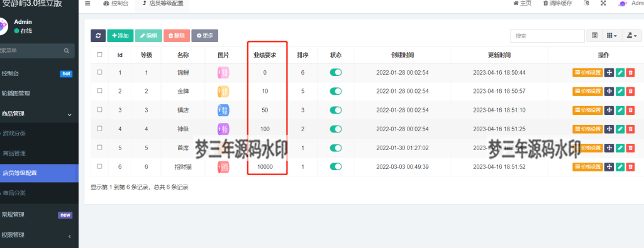Viewport: 644px width, 248px height.
Task: Toggle the status switch for 锦鲤
Action: pos(336,73)
